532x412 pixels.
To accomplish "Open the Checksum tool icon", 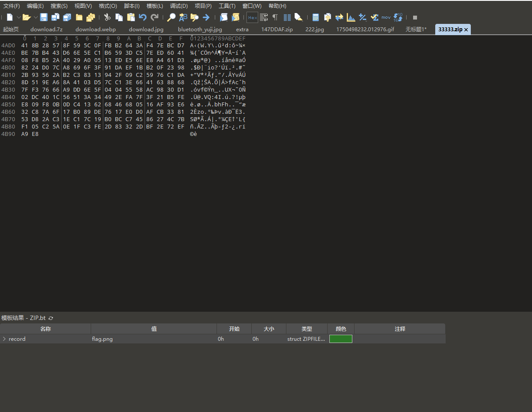I will coord(374,17).
